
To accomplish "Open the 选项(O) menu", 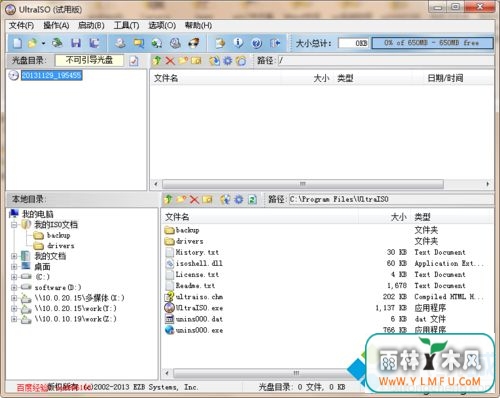I will click(162, 25).
